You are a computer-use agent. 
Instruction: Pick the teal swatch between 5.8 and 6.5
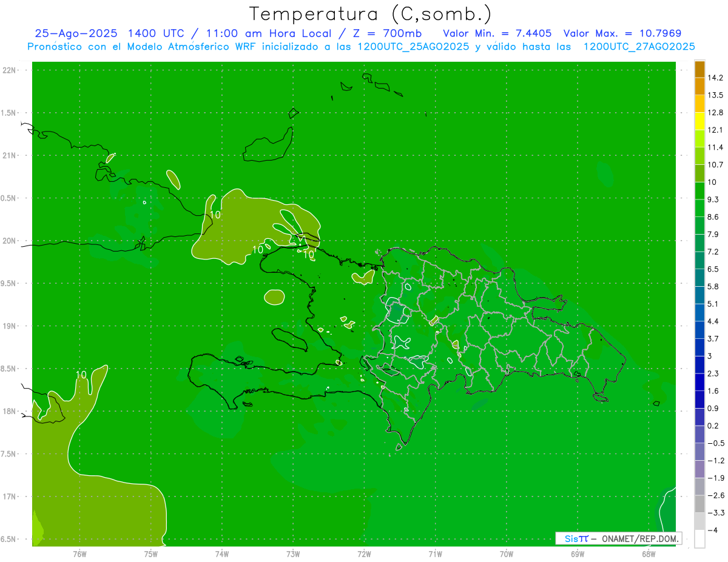pos(699,278)
